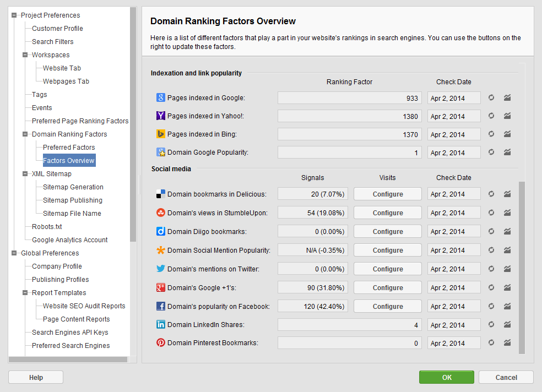Collapse the Report Templates node
The height and width of the screenshot is (392, 542).
tap(25, 293)
